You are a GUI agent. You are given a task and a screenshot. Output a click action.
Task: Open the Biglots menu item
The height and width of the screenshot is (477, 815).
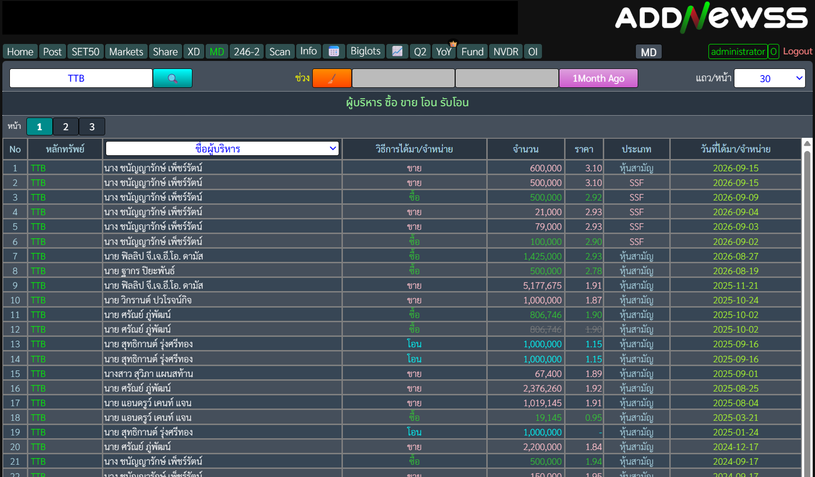tap(365, 51)
